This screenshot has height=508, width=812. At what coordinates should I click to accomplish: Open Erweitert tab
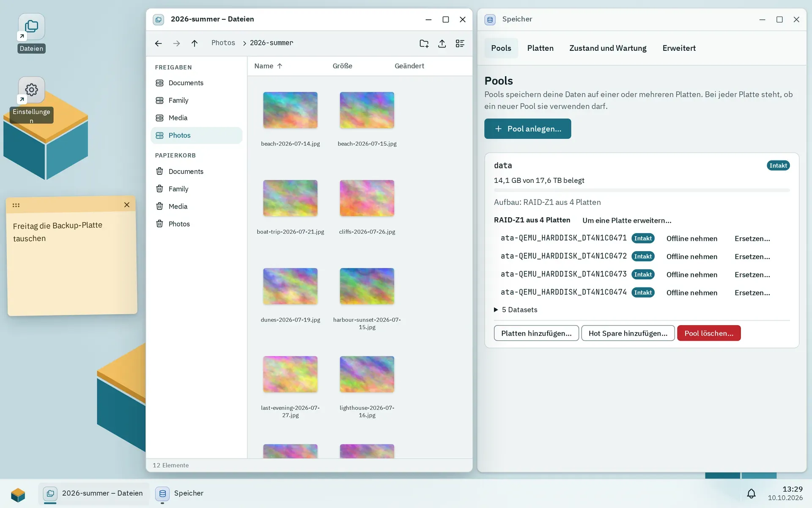point(679,48)
